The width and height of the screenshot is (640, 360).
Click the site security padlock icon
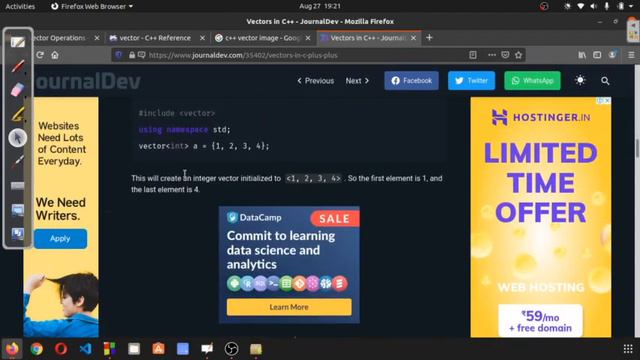(132, 55)
